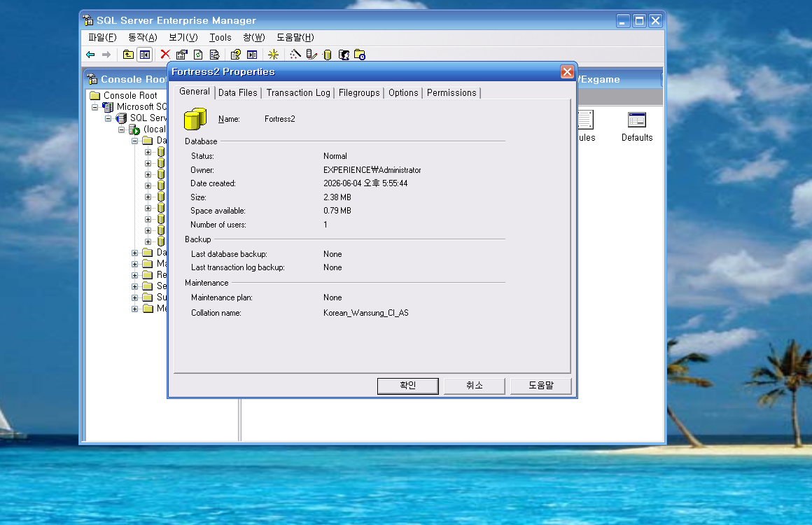Launch the Run a Wizard wand icon
The height and width of the screenshot is (525, 812).
point(295,55)
